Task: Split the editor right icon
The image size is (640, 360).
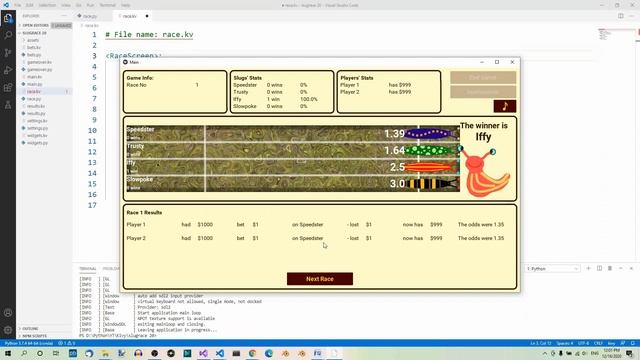Action: coord(620,16)
